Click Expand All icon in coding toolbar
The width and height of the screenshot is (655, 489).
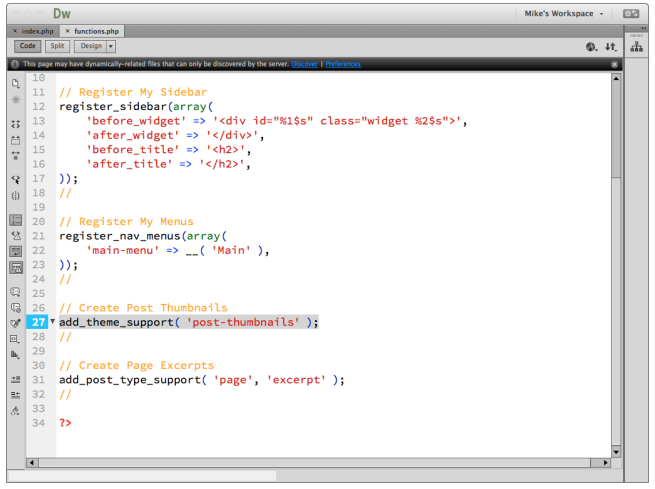click(16, 156)
